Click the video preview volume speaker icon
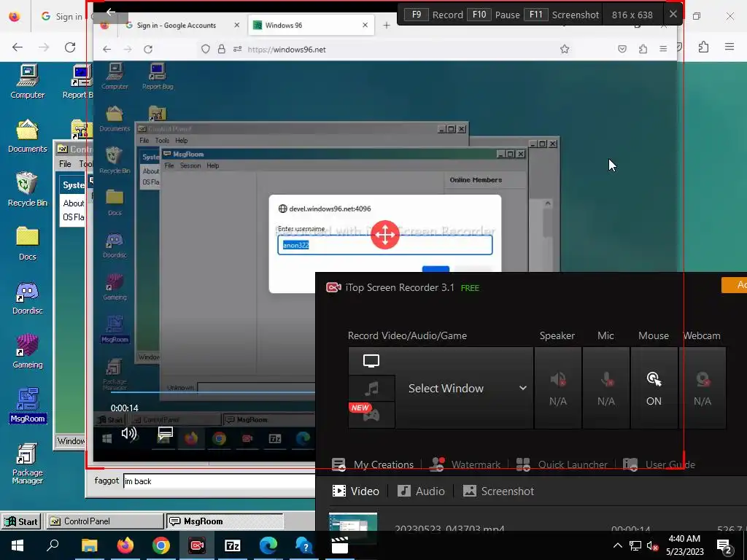This screenshot has height=560, width=747. [128, 433]
